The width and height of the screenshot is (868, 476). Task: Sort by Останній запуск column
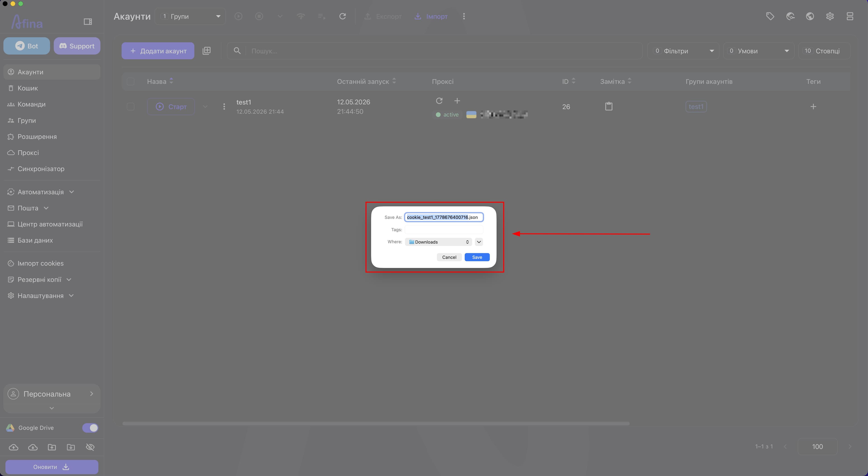(367, 82)
